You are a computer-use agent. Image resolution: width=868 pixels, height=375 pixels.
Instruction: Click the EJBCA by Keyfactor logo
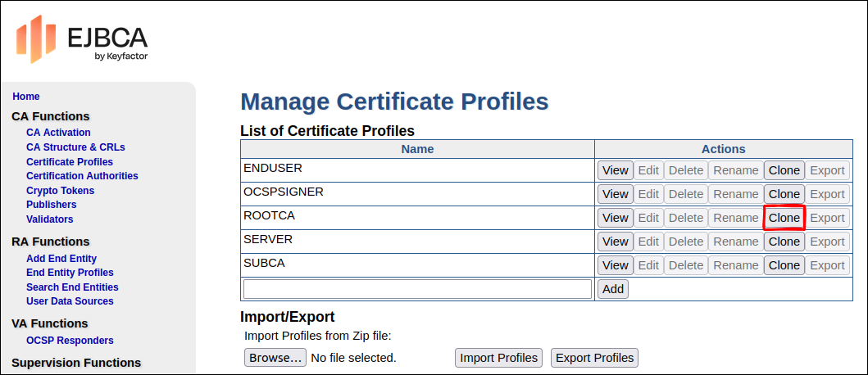tap(82, 39)
